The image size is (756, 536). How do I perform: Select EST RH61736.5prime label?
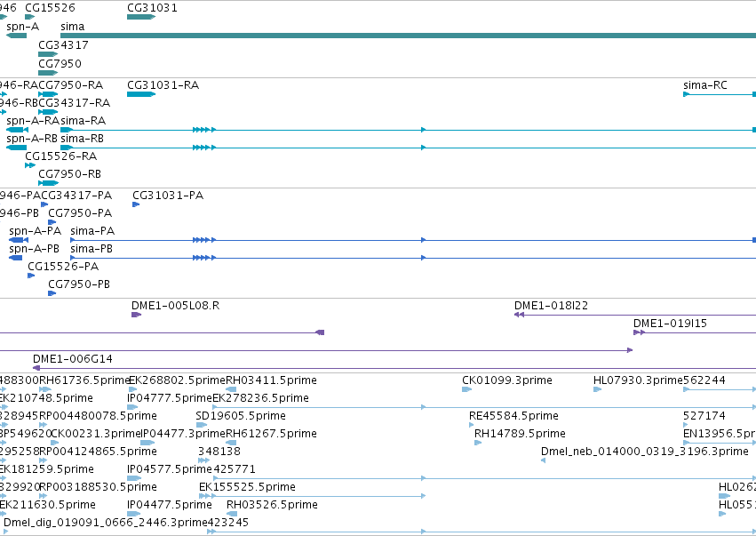85,380
